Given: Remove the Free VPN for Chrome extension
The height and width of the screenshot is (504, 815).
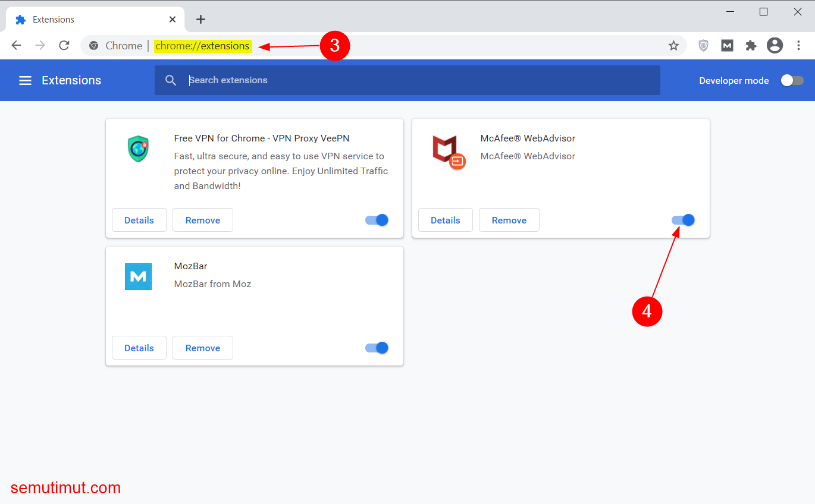Looking at the screenshot, I should (x=203, y=220).
